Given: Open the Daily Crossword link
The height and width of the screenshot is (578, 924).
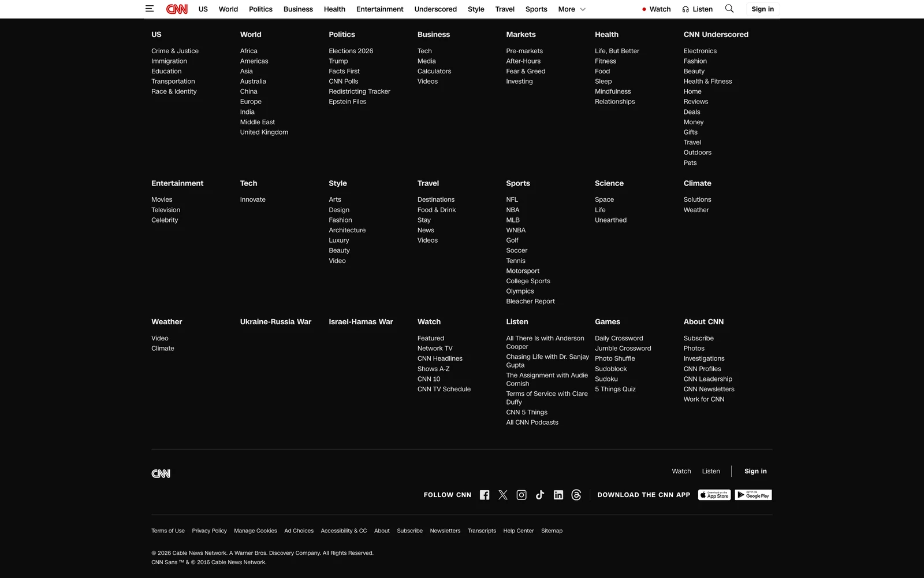Looking at the screenshot, I should pyautogui.click(x=619, y=338).
